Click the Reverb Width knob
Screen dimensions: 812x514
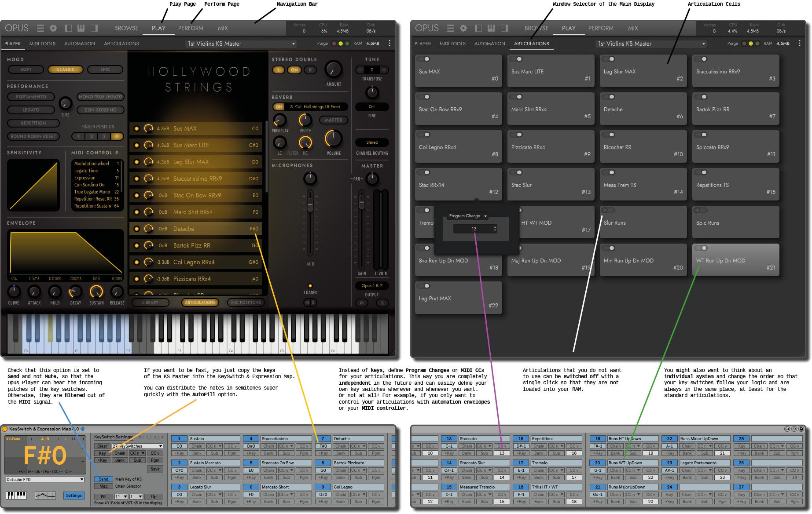pos(305,120)
